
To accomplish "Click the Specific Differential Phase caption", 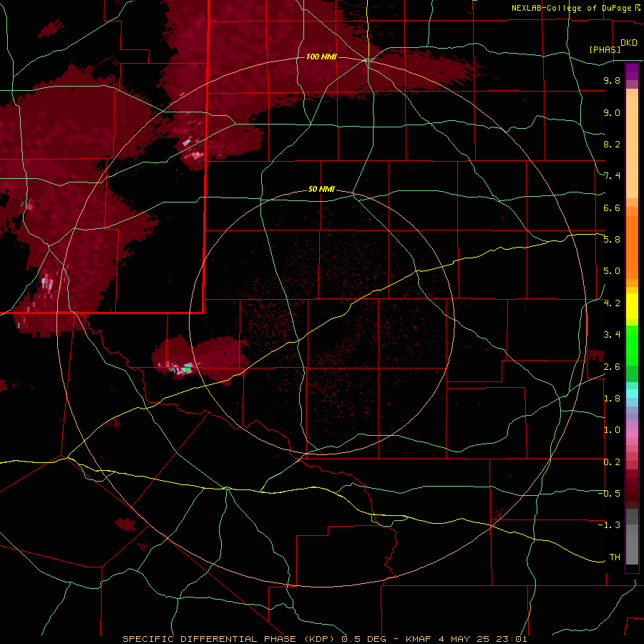I will 324,639.
